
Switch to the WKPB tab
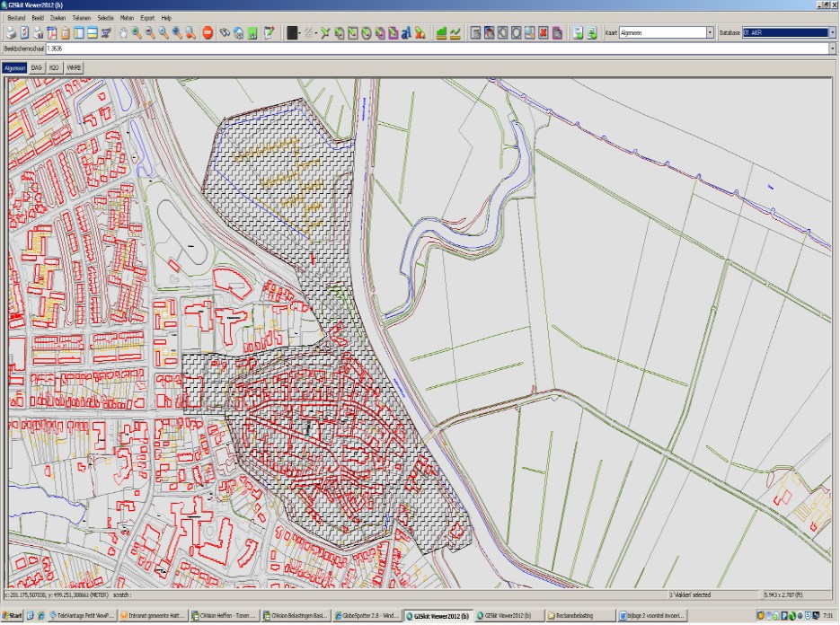72,67
